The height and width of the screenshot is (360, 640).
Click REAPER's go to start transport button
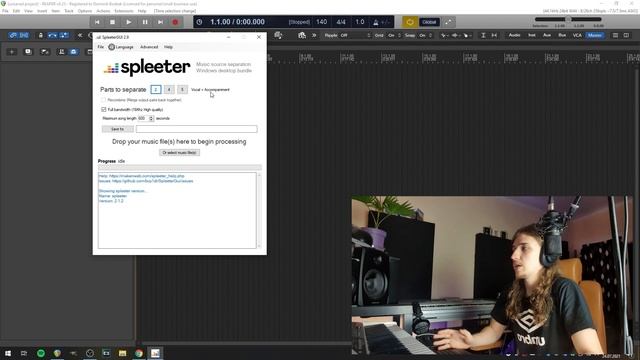click(x=97, y=22)
